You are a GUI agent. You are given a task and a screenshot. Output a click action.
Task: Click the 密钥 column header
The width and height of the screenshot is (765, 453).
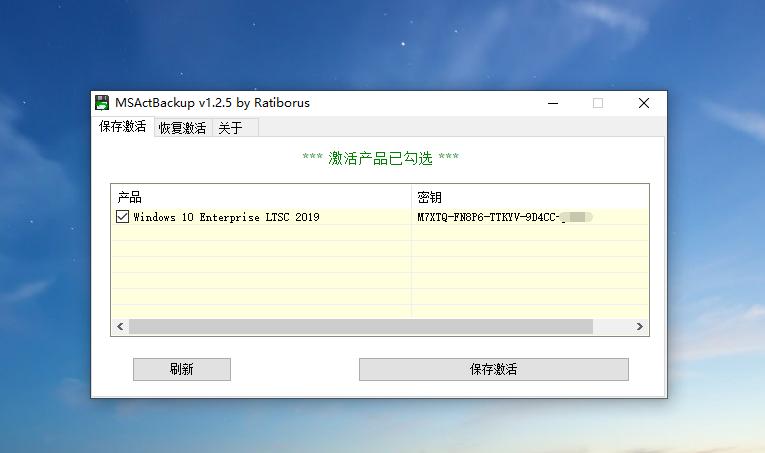tap(429, 197)
